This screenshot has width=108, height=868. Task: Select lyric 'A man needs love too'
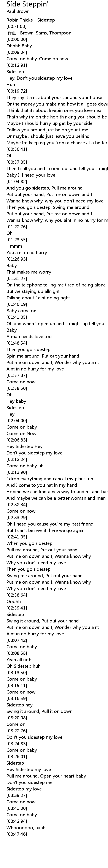[29, 337]
